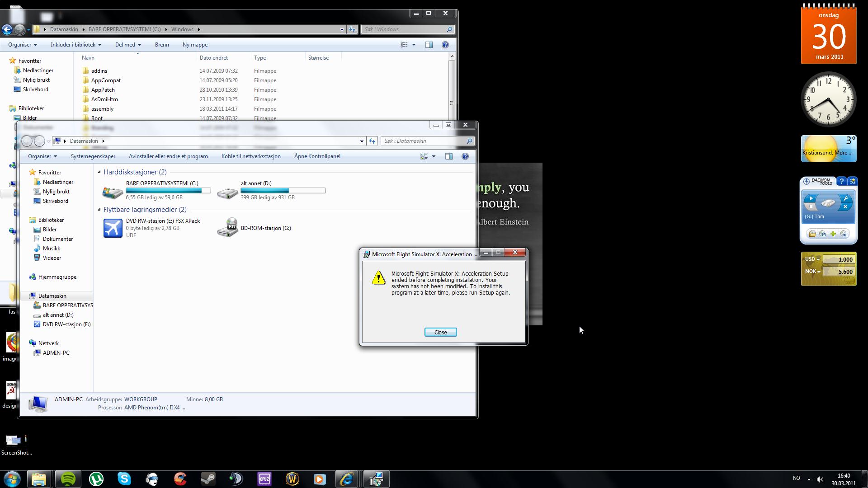The image size is (868, 488).
Task: Open address history dropdown in Datamaskin address bar
Action: pos(362,141)
